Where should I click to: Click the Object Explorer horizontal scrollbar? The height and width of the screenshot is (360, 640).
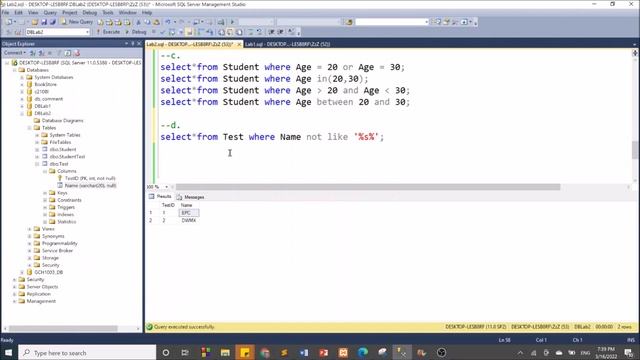click(x=63, y=329)
